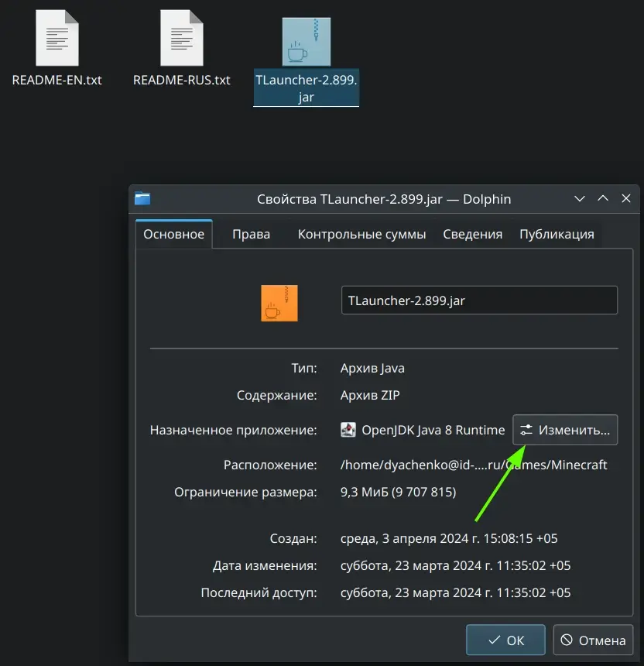Maximize the Properties dialog
The width and height of the screenshot is (644, 666).
pyautogui.click(x=603, y=198)
